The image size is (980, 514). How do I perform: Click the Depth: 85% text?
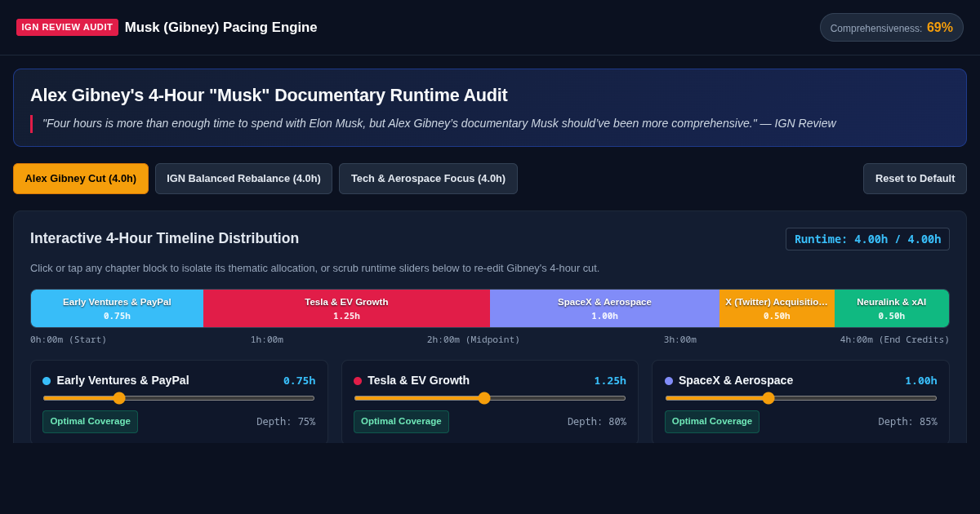point(908,422)
